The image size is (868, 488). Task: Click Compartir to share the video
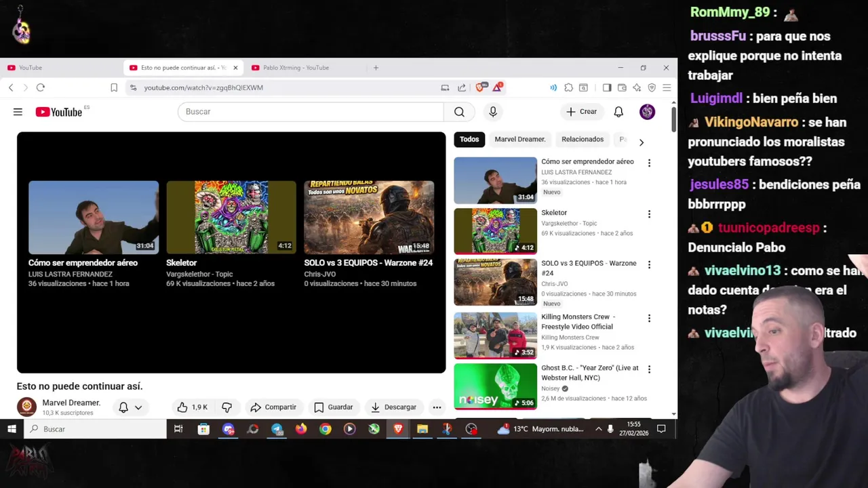click(x=273, y=407)
